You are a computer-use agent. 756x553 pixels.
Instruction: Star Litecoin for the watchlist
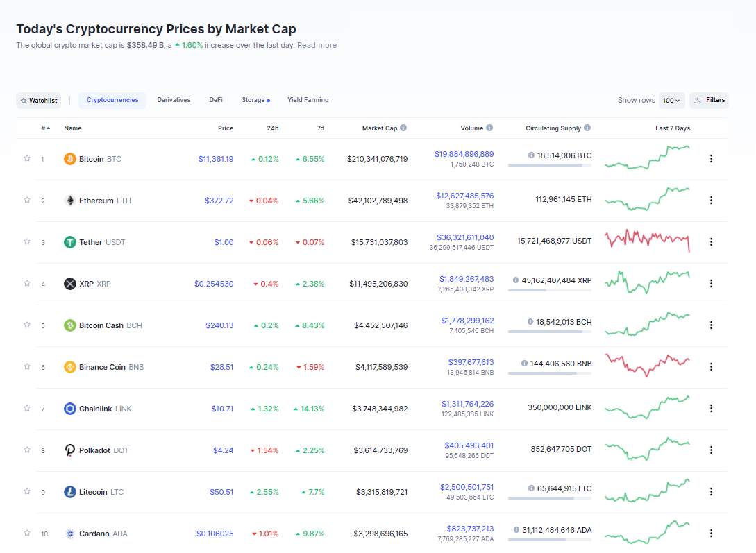coord(27,491)
